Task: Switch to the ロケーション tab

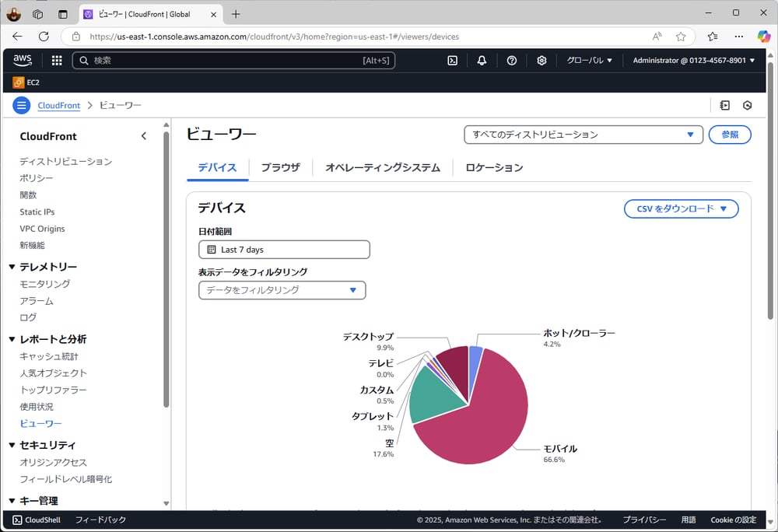Action: (494, 167)
